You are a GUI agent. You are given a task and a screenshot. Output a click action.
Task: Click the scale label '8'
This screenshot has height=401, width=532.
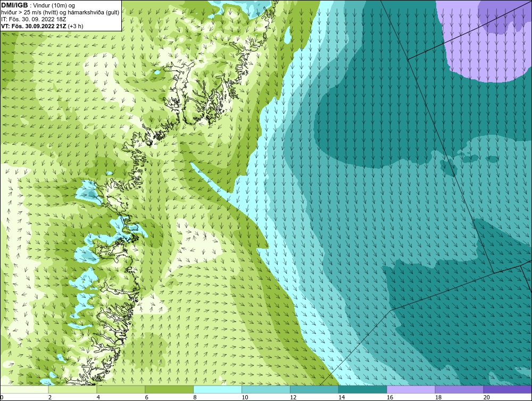(x=195, y=397)
